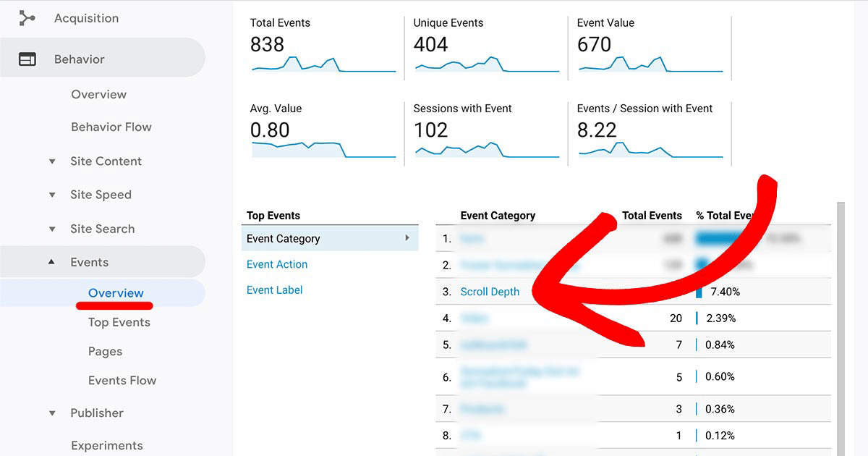
Task: Collapse the Events section
Action: [51, 261]
